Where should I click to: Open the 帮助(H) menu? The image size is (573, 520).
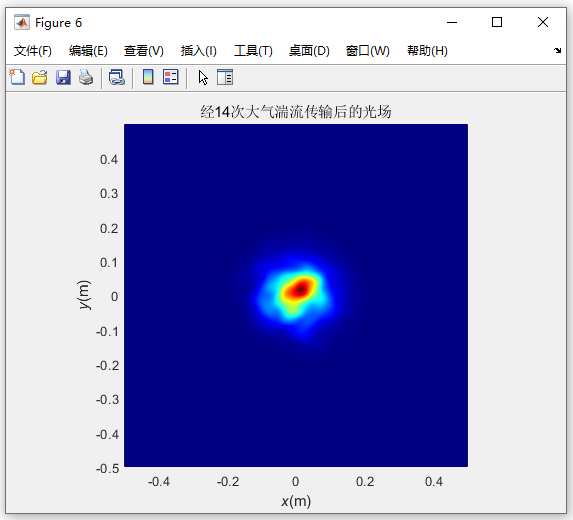427,51
